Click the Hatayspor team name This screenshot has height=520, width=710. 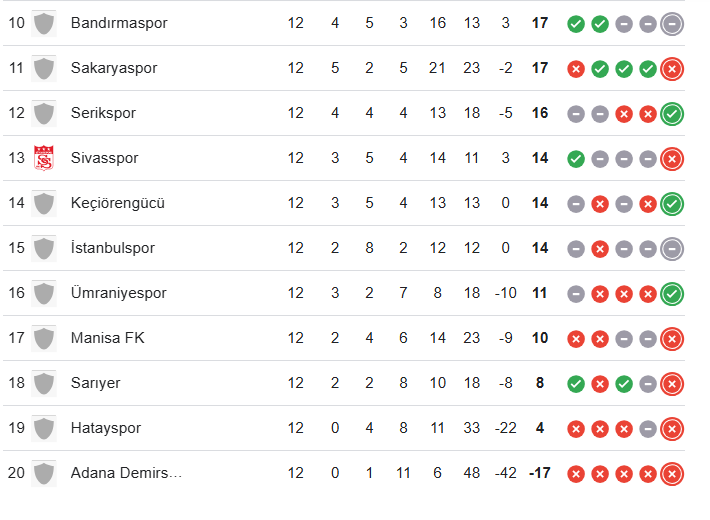pos(105,428)
